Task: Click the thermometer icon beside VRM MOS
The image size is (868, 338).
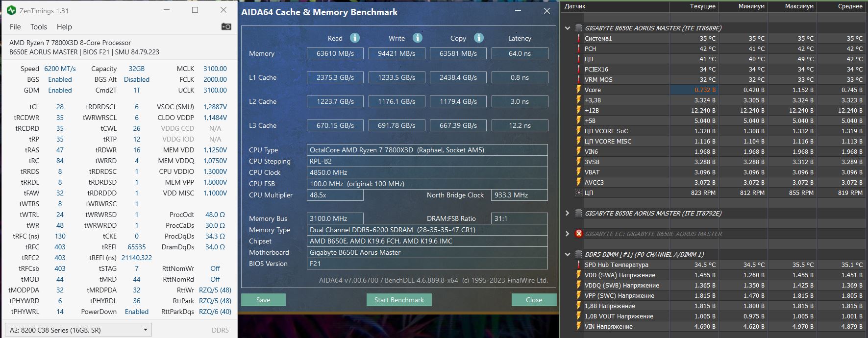Action: click(x=578, y=79)
